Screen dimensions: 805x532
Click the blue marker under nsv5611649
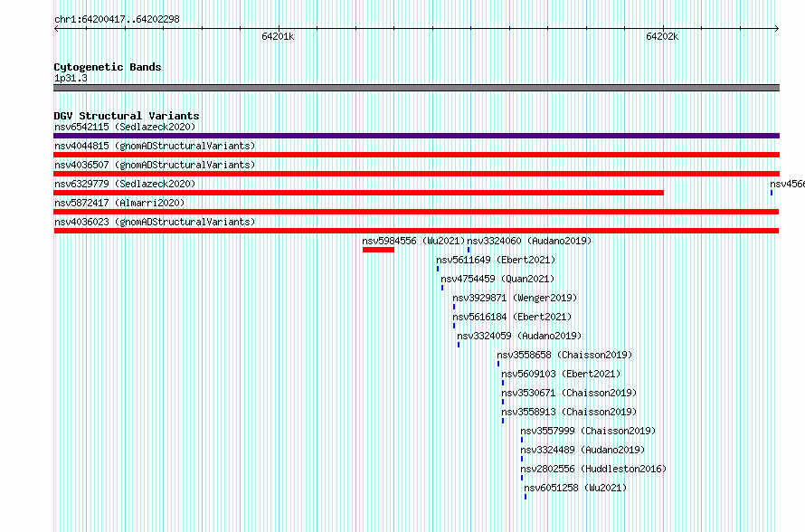click(x=438, y=269)
